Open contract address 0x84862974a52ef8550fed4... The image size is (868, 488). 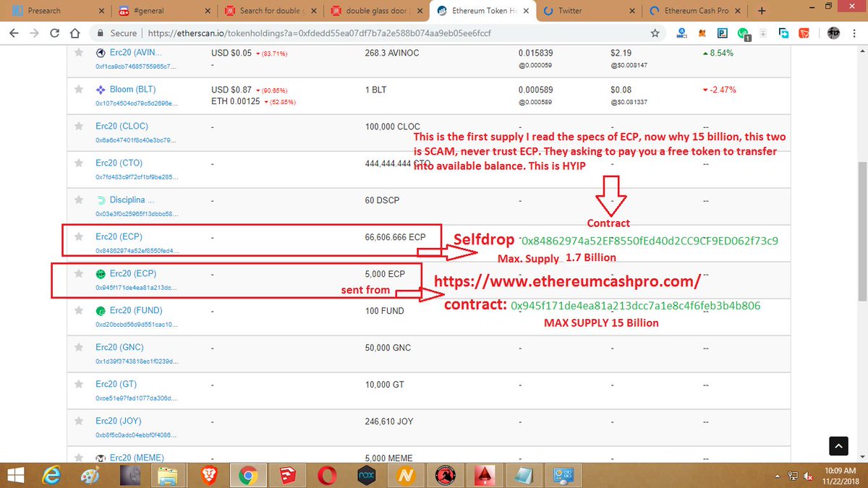pos(135,250)
